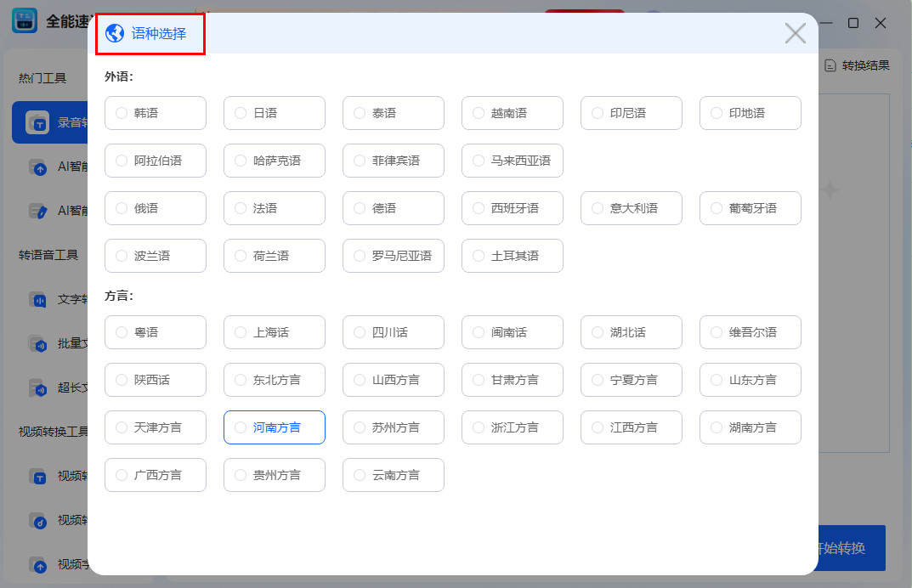The width and height of the screenshot is (912, 588).
Task: Select the 泰语 language option
Action: (394, 113)
